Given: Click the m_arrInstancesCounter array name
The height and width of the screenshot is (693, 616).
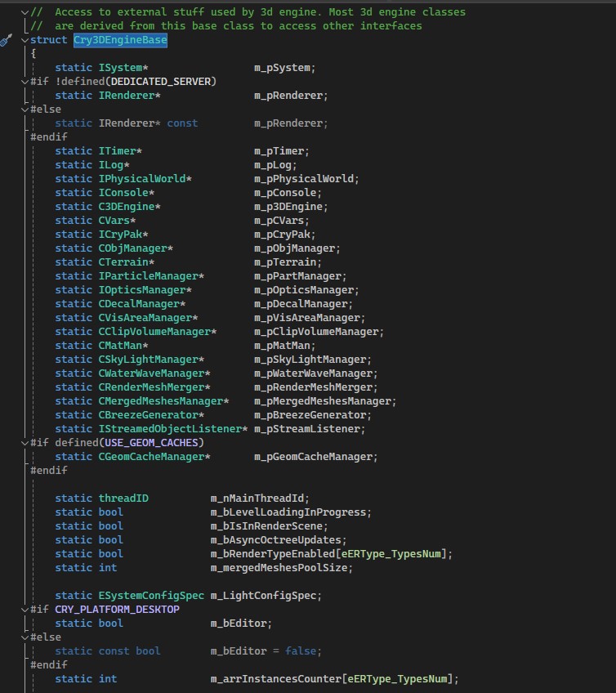Looking at the screenshot, I should tap(276, 679).
